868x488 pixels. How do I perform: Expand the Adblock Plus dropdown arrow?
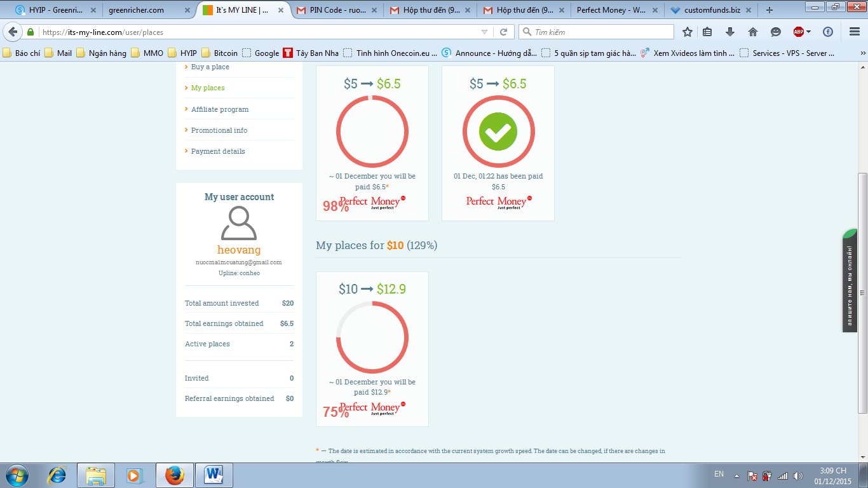(809, 32)
